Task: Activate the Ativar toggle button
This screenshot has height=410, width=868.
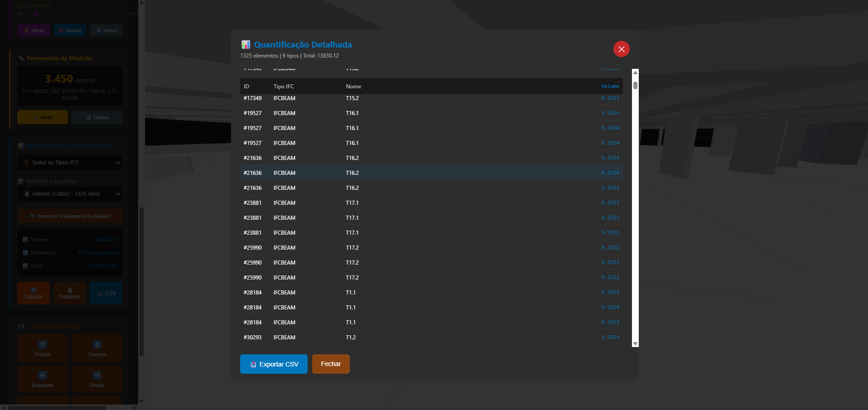Action: tap(33, 30)
